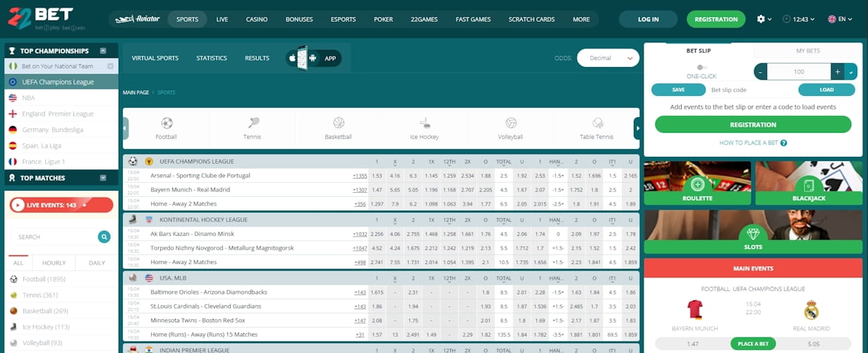
Task: Click the Bet slip code field
Action: [x=751, y=90]
